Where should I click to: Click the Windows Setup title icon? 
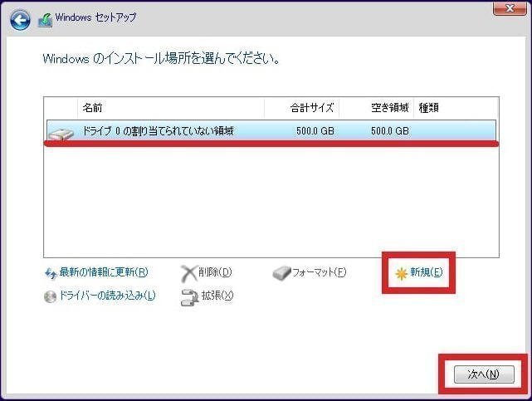(x=45, y=20)
